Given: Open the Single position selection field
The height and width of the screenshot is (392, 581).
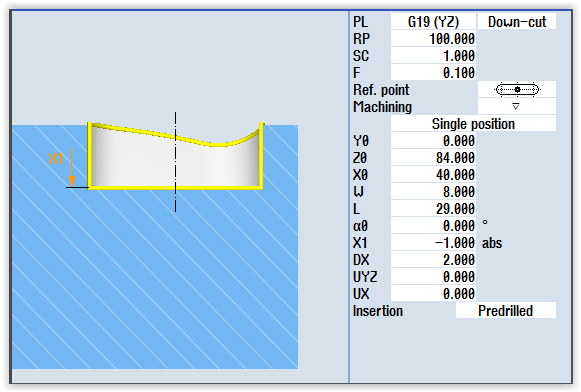Looking at the screenshot, I should point(473,124).
